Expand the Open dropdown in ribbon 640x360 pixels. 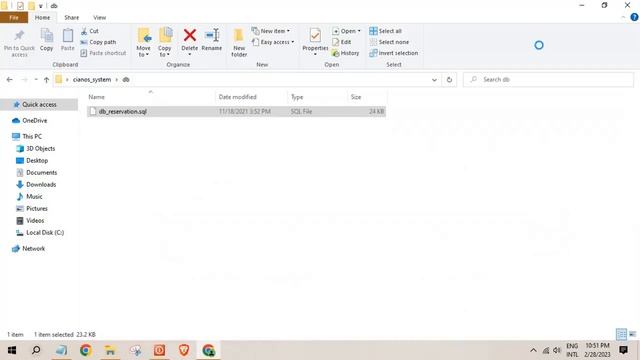pos(347,31)
